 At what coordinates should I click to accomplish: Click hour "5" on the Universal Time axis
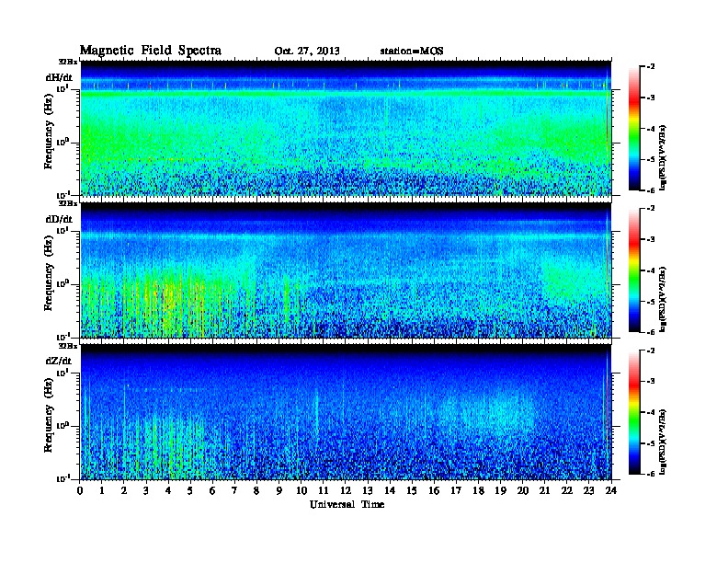190,491
